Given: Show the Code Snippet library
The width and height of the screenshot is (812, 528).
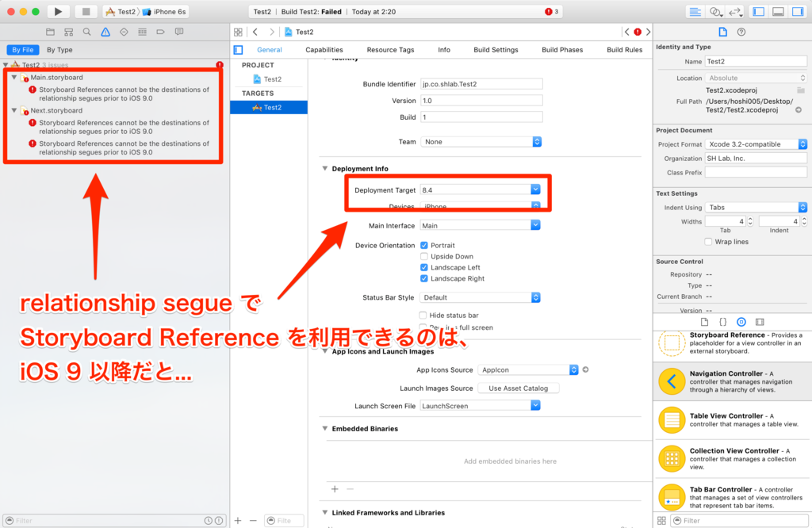Looking at the screenshot, I should (723, 322).
